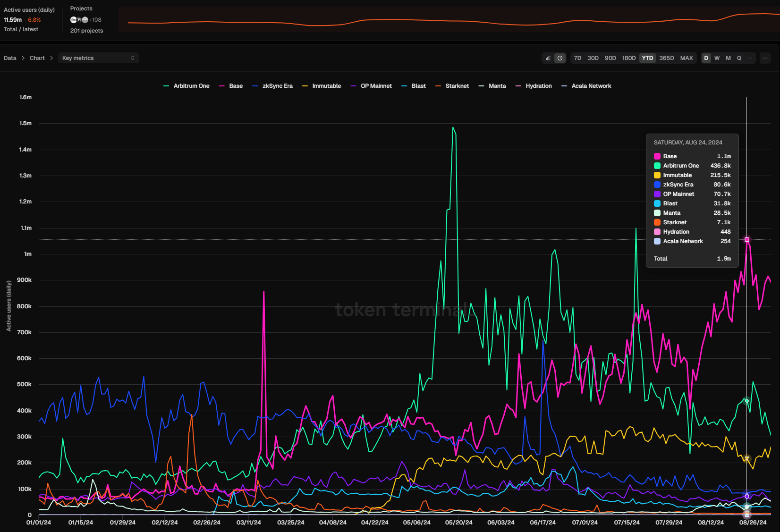
Task: Click the third project avatar icon
Action: tap(85, 20)
